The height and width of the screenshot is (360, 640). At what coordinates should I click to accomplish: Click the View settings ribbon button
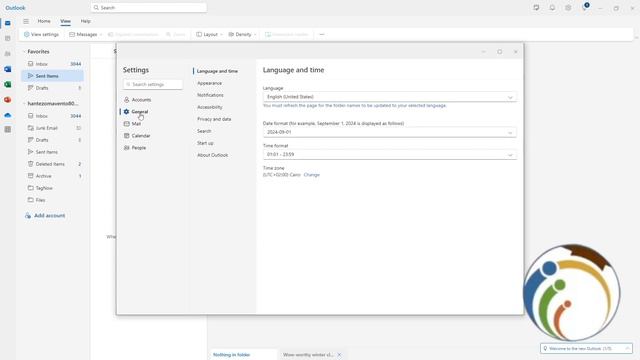[x=41, y=35]
